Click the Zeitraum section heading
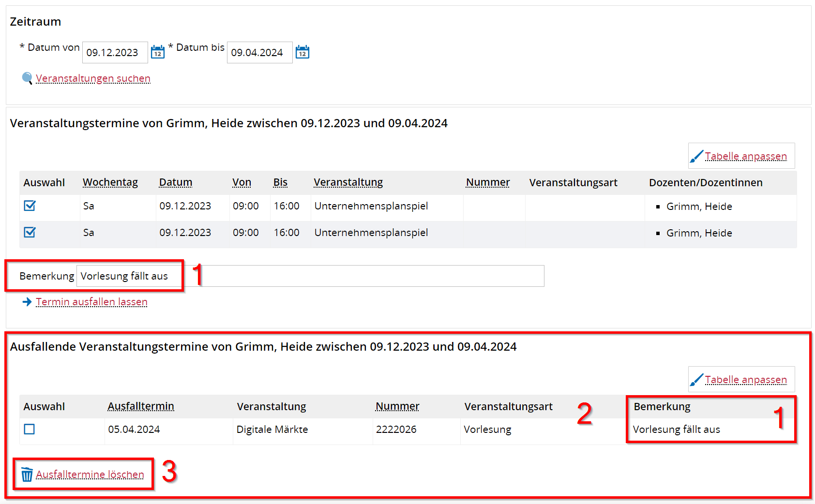This screenshot has height=504, width=815. (x=35, y=22)
